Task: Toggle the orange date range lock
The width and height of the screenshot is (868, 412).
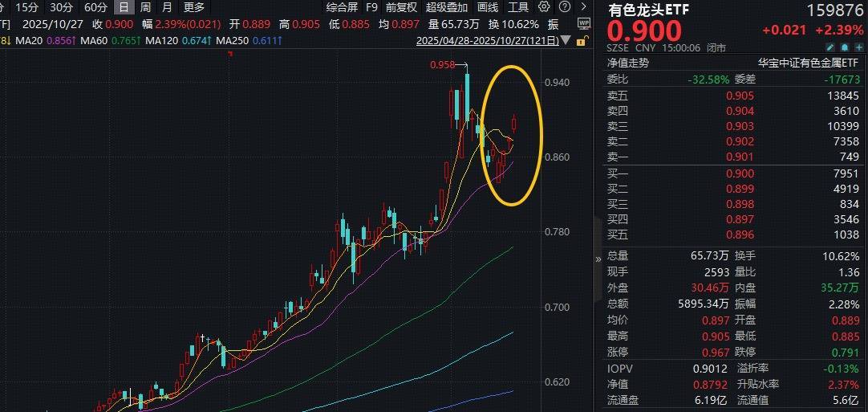Action: [x=581, y=41]
